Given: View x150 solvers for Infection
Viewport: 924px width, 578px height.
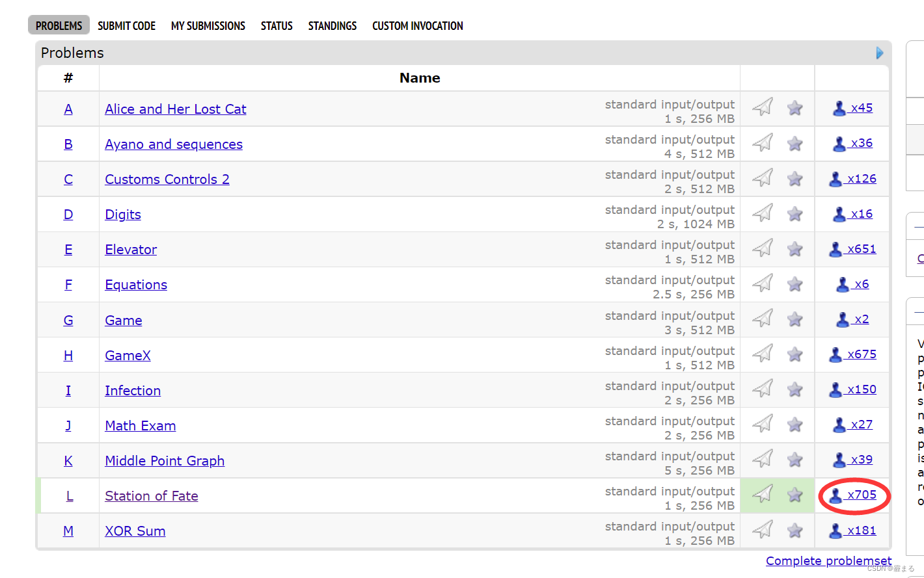Looking at the screenshot, I should click(853, 389).
